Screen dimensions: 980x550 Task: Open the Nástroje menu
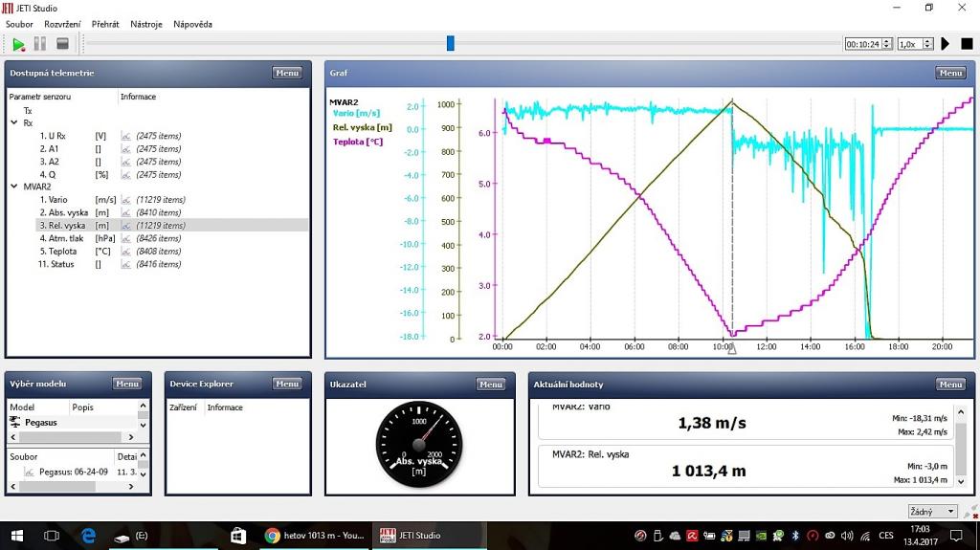(x=146, y=24)
